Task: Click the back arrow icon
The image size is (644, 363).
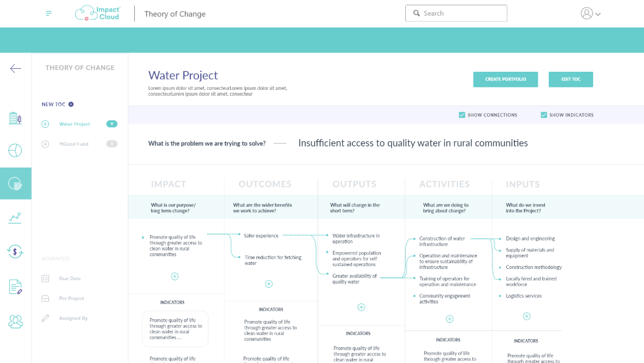Action: point(16,68)
